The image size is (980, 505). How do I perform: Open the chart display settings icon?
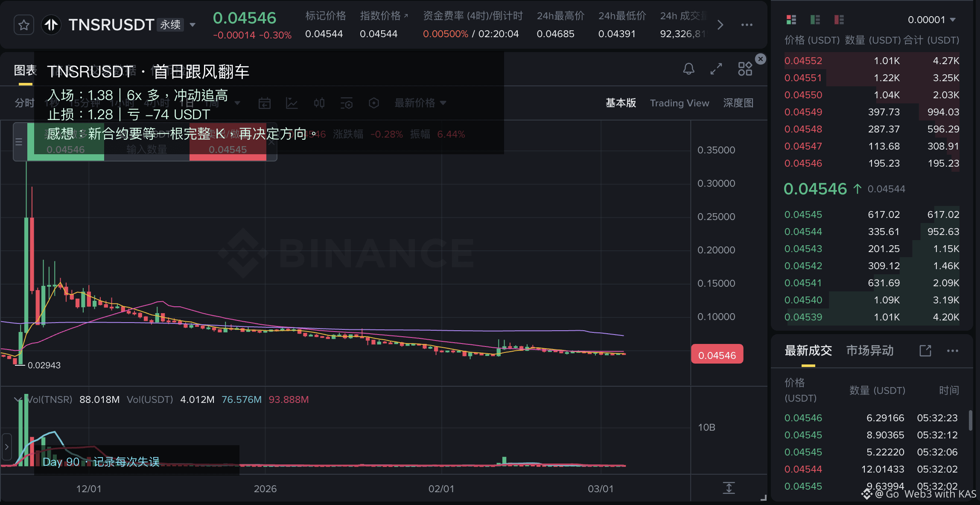[x=347, y=103]
